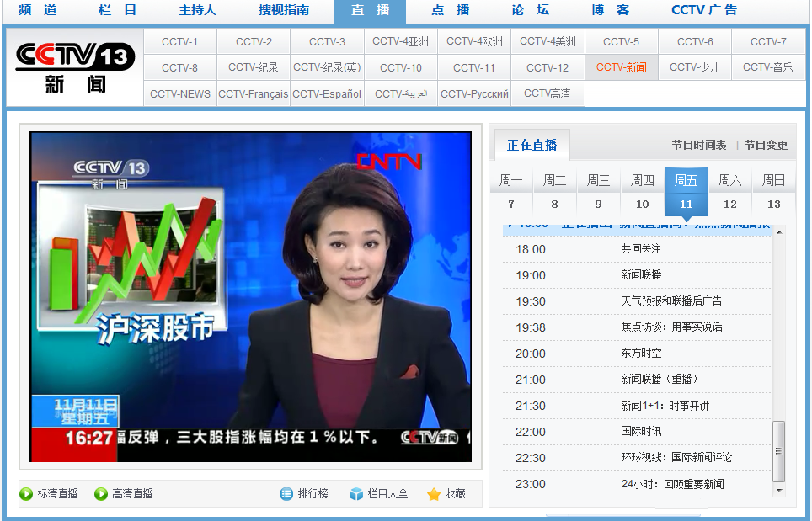The image size is (812, 521).
Task: Open the 点播 navigation item
Action: 451,10
